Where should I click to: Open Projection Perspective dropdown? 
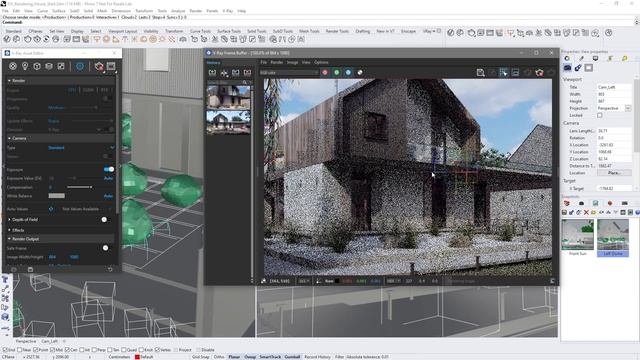tap(614, 108)
